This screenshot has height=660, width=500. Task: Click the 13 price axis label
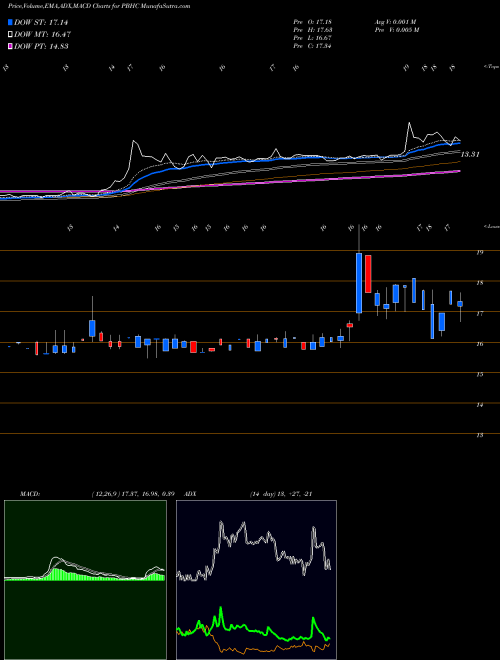click(479, 435)
